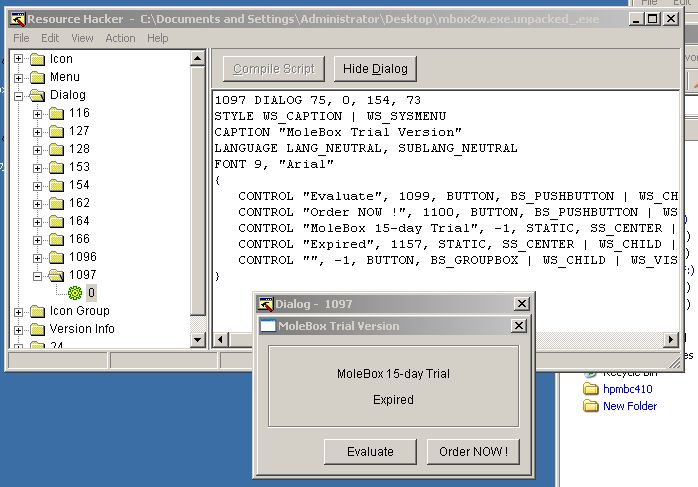This screenshot has width=698, height=487.
Task: Expand the 127 dialog node
Action: [37, 132]
